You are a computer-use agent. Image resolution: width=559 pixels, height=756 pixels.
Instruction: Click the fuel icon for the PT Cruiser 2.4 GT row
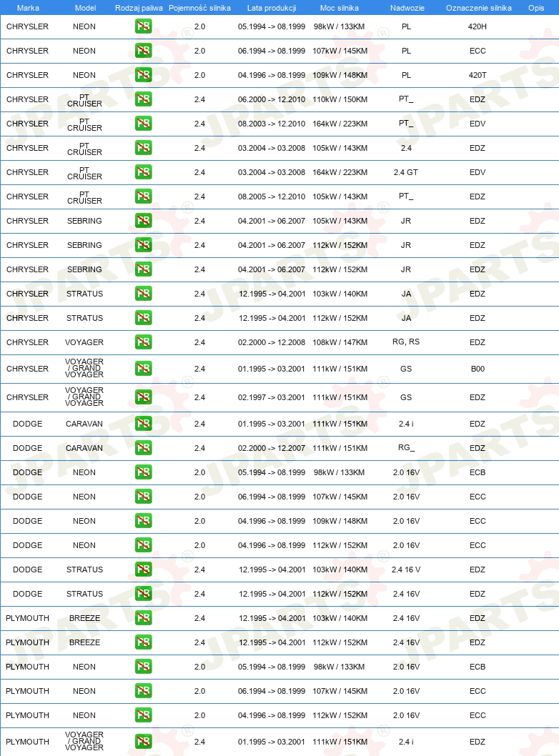point(143,172)
